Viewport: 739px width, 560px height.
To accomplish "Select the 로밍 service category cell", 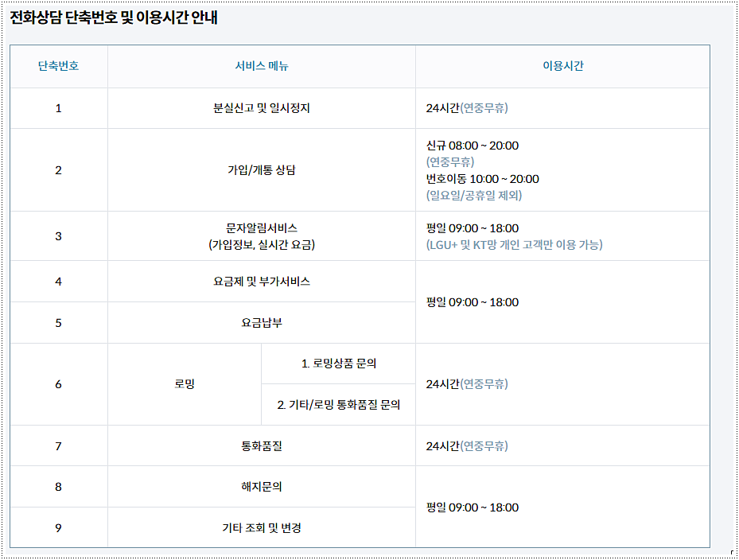I will pyautogui.click(x=186, y=384).
